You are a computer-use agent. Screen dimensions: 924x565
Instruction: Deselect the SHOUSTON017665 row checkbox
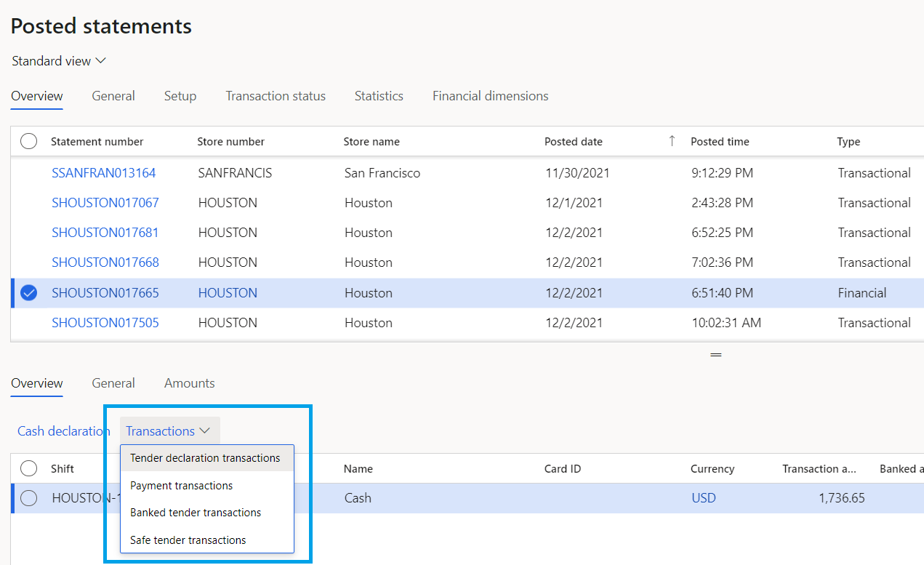tap(28, 292)
